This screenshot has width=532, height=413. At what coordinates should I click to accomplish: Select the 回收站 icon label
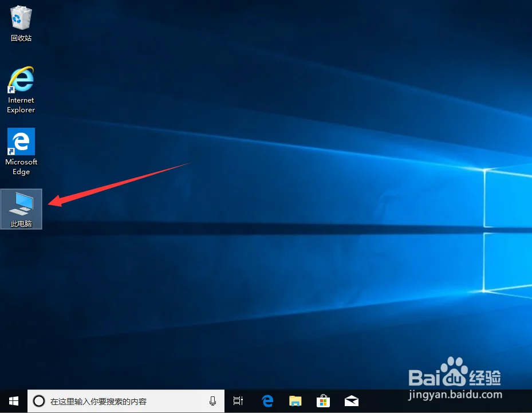21,38
